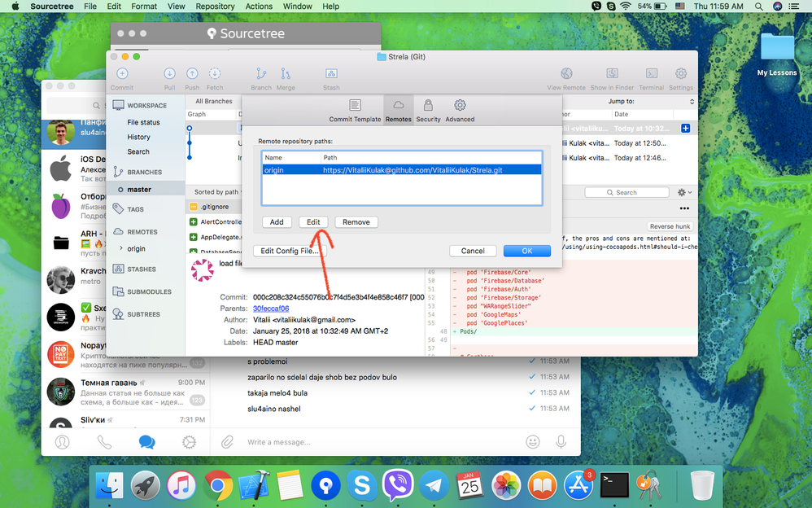
Task: Select History in the sidebar
Action: [138, 137]
